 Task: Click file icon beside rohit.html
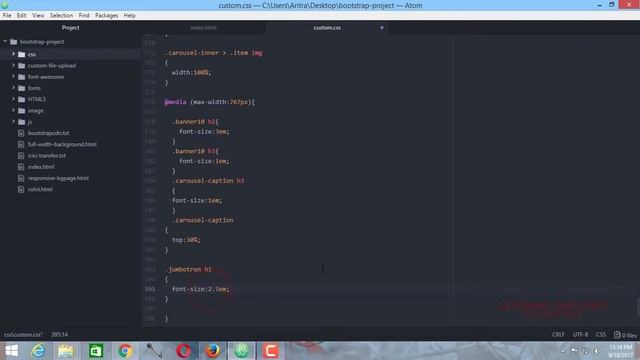[21, 189]
